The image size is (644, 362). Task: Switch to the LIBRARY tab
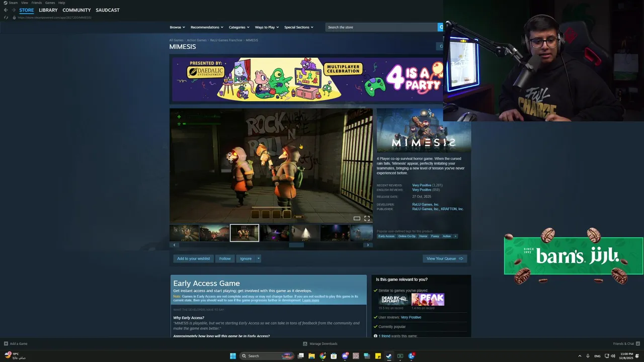pos(48,10)
